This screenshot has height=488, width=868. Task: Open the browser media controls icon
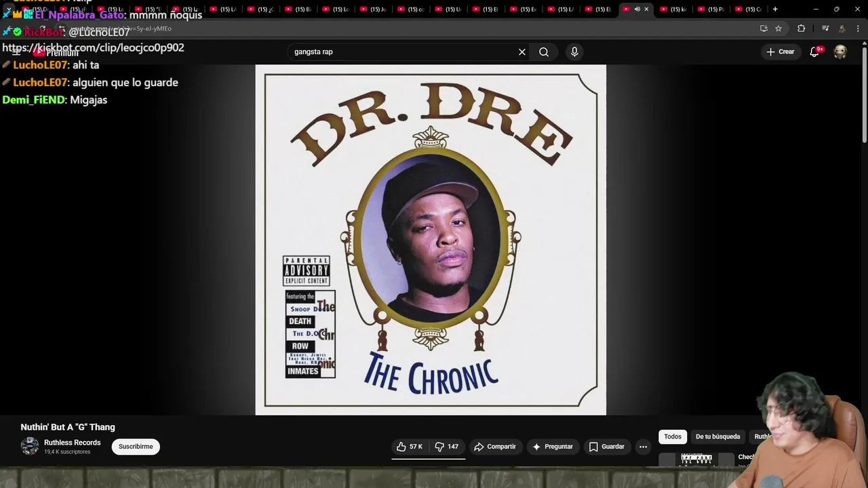pos(825,28)
